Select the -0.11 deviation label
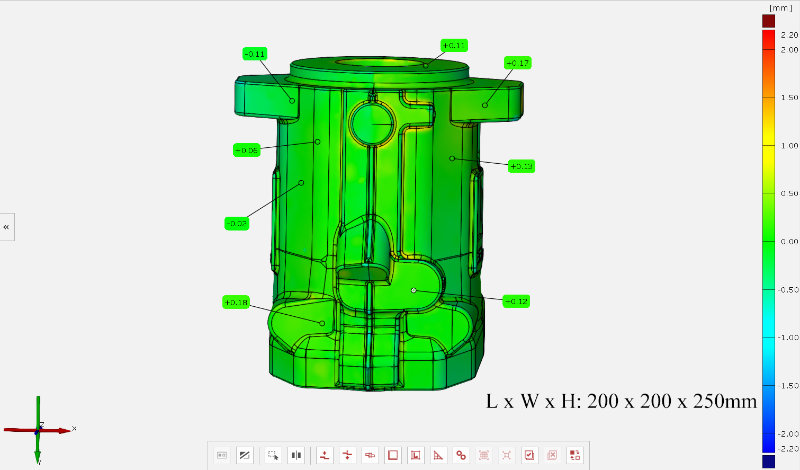 pos(254,54)
